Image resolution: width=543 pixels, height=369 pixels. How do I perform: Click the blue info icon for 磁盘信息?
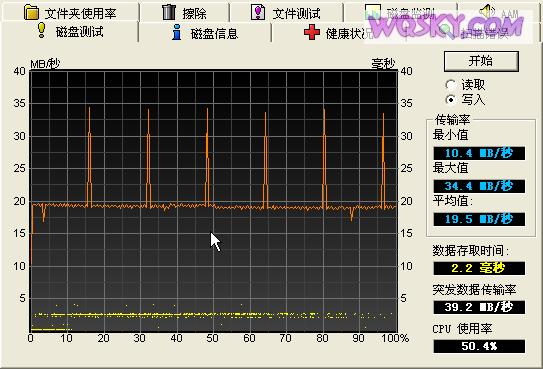177,32
